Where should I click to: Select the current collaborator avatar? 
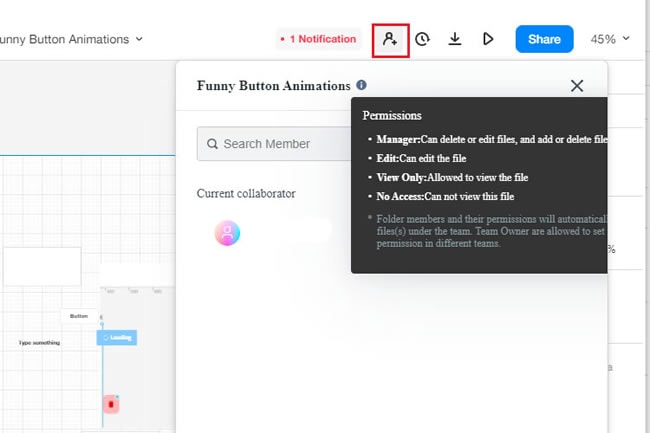coord(227,233)
